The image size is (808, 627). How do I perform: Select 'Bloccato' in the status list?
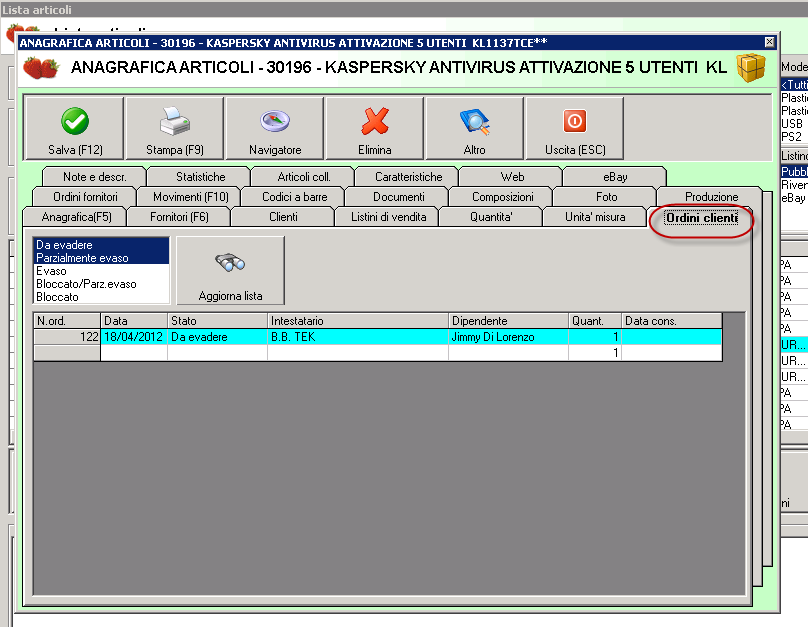click(x=101, y=297)
